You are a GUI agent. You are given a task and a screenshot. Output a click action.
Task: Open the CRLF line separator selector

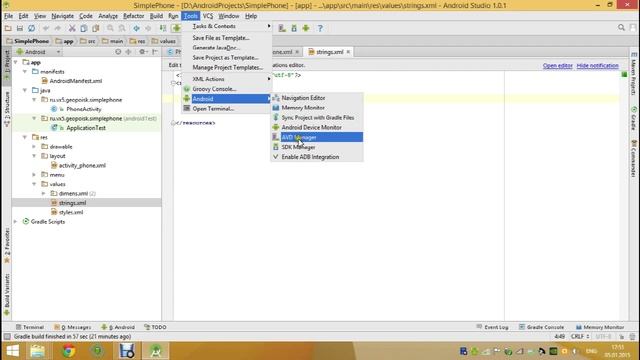(x=580, y=337)
